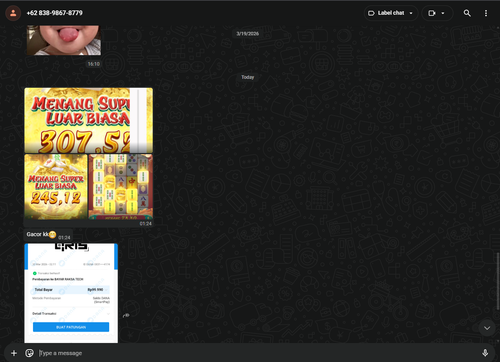Open the mahjong tiles game screenshot
This screenshot has height=362, width=500.
(121, 187)
